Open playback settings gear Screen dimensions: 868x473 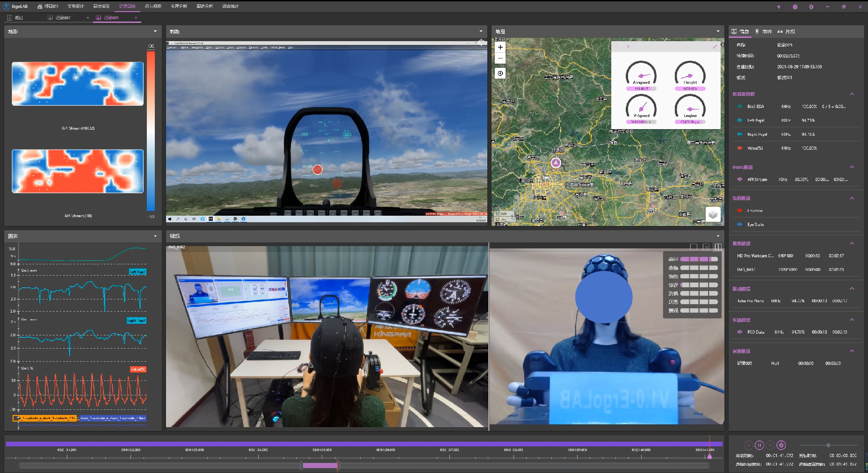coord(781,445)
